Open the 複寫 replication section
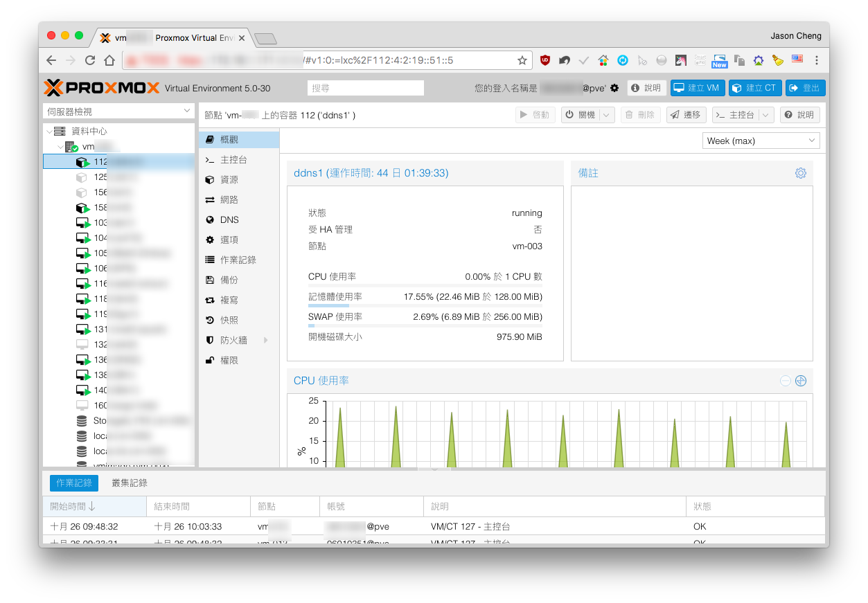This screenshot has width=868, height=603. pyautogui.click(x=239, y=300)
